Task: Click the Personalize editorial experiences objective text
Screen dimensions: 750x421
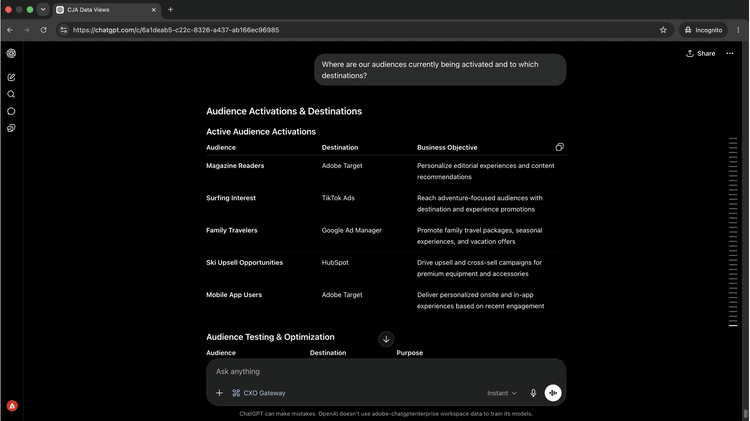Action: coord(485,171)
